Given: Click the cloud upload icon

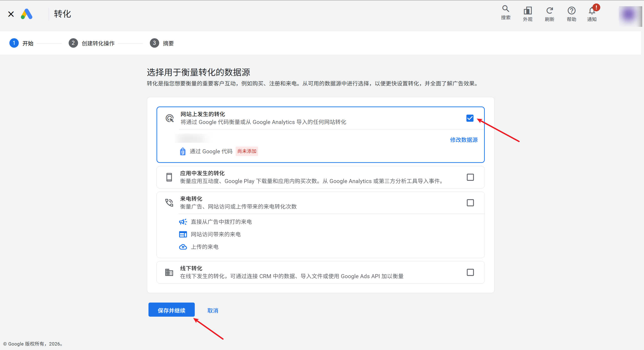Looking at the screenshot, I should point(183,247).
